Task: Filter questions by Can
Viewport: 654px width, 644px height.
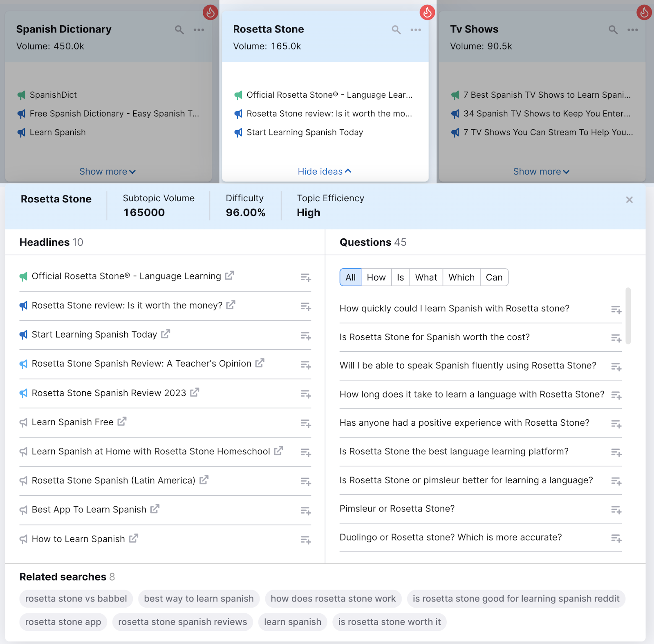Action: pyautogui.click(x=494, y=277)
